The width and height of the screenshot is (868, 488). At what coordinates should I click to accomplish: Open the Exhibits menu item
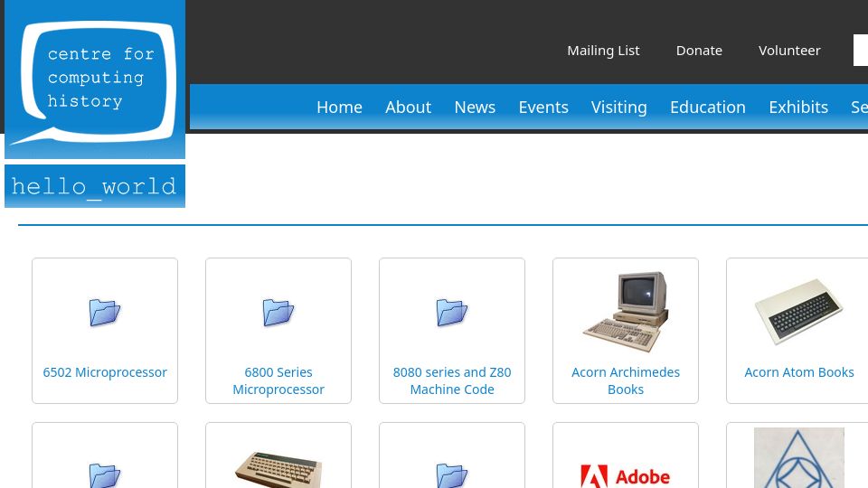point(798,107)
